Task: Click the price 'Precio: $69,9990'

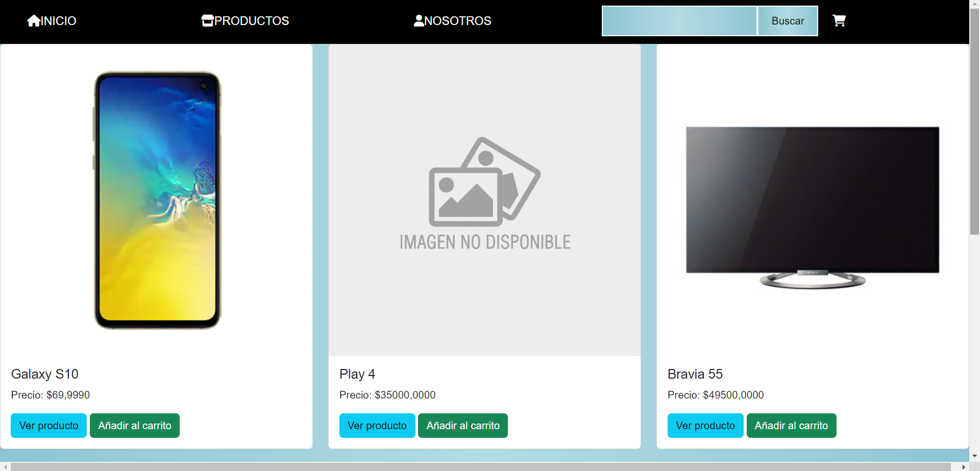Action: pos(51,395)
